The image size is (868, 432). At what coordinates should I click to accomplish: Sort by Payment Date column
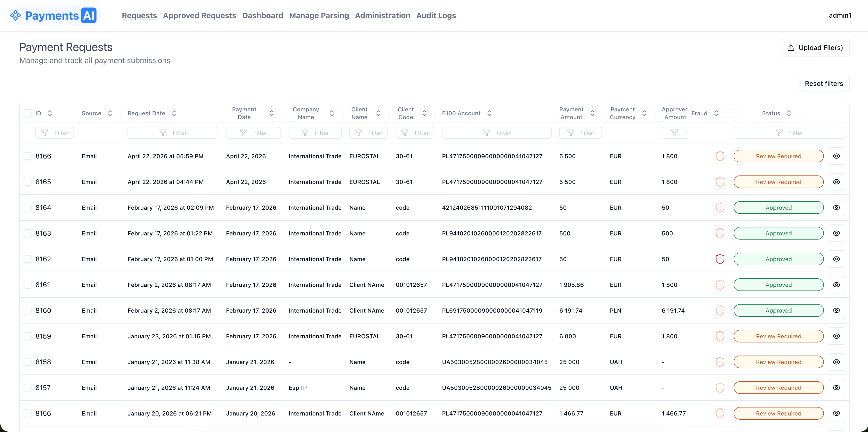(x=271, y=113)
